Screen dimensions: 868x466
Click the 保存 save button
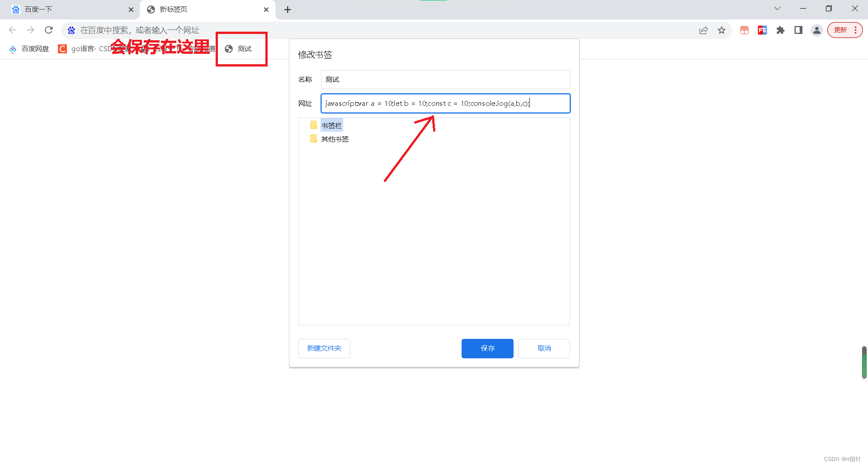point(487,348)
